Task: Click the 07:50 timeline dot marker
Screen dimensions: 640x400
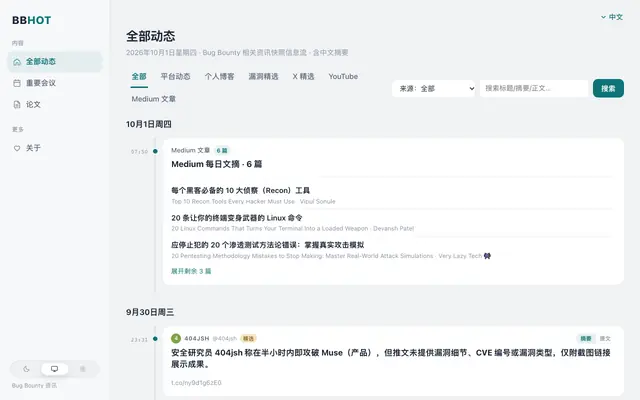Action: point(155,151)
